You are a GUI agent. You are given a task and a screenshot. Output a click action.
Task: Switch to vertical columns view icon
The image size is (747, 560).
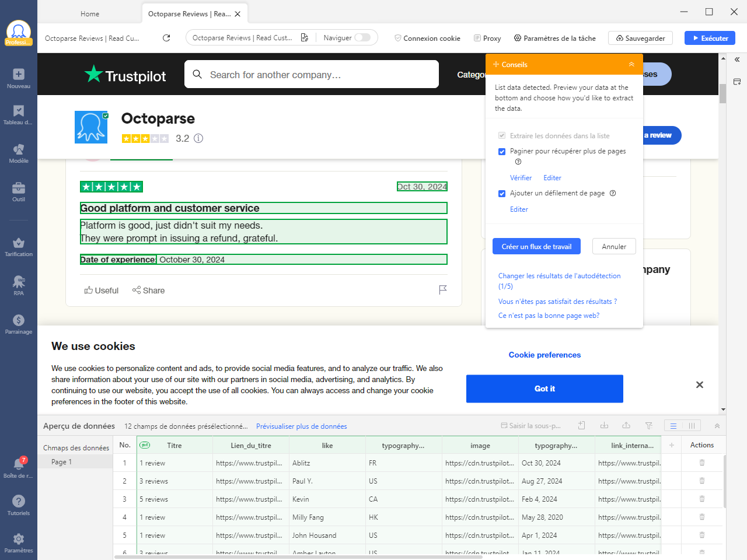(x=692, y=426)
